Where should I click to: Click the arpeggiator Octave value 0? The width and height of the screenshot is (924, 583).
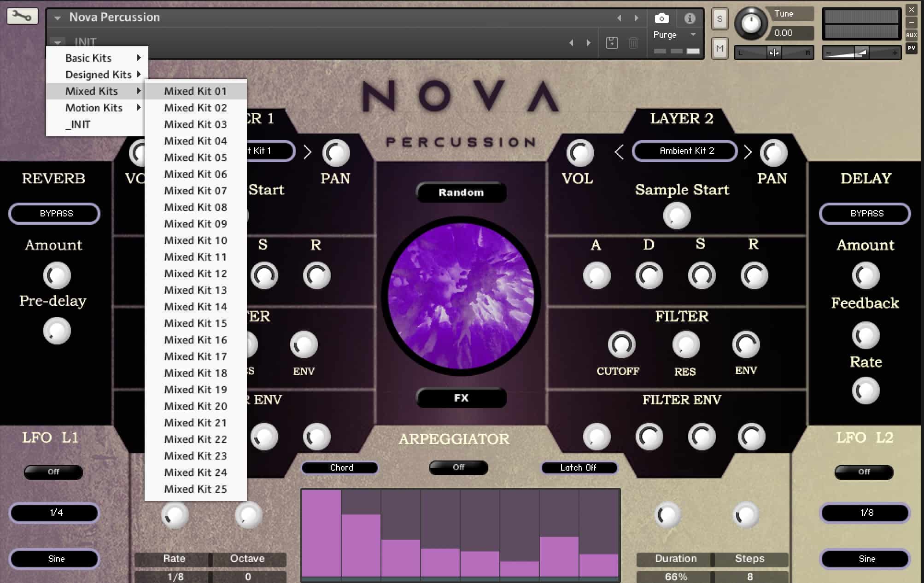pos(249,577)
